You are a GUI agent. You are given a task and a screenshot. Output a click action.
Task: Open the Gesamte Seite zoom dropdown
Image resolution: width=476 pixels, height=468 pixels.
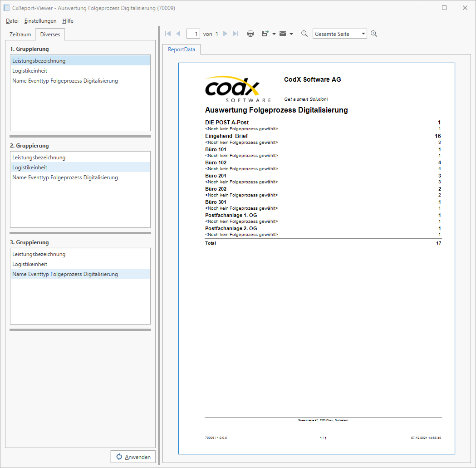tap(363, 33)
